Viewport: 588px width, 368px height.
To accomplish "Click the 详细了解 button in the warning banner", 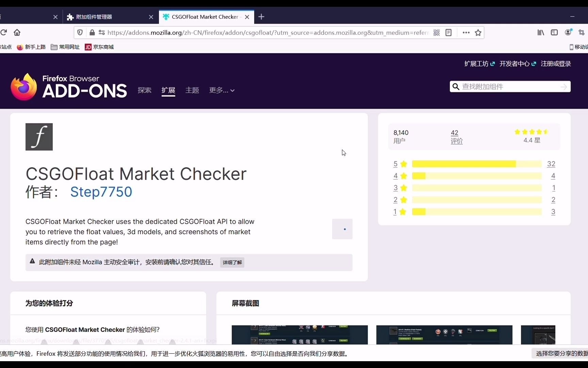I will click(x=232, y=262).
